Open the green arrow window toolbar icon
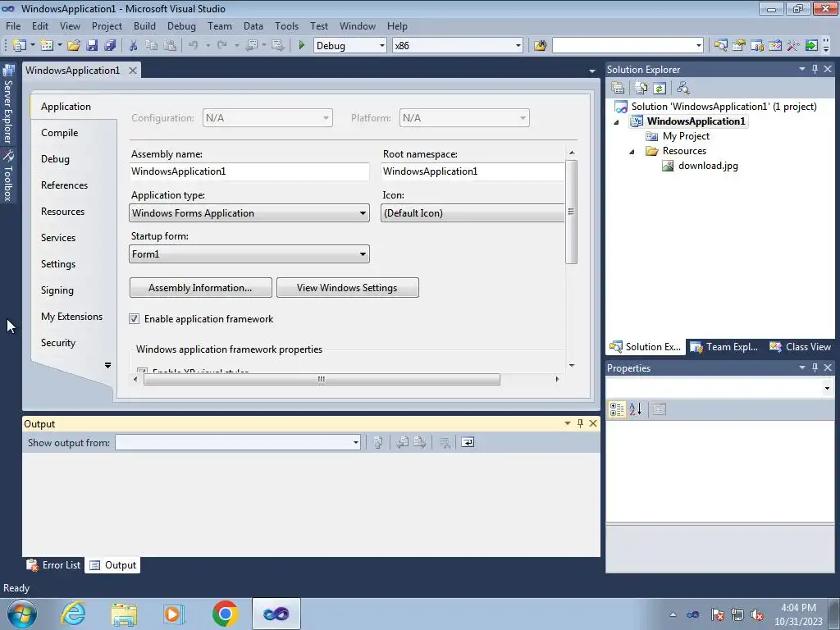Image resolution: width=840 pixels, height=630 pixels. pos(811,46)
